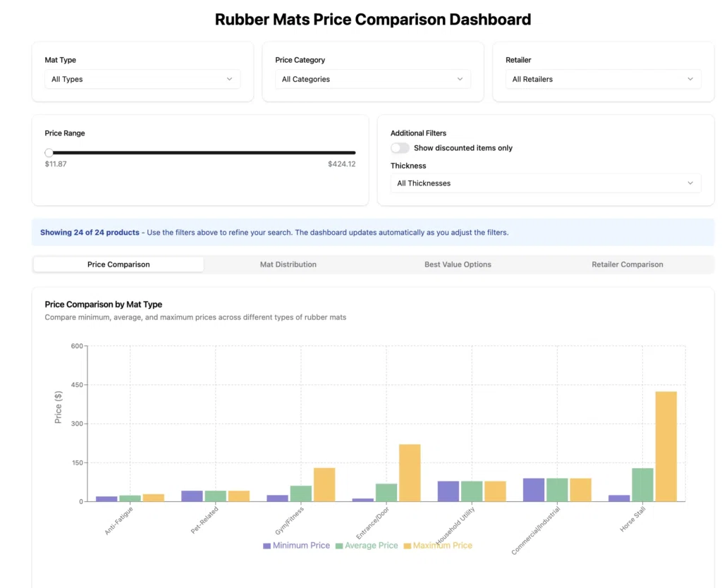Screen dimensions: 722x588
Task: Click the Minimum Price legend label
Action: point(301,546)
